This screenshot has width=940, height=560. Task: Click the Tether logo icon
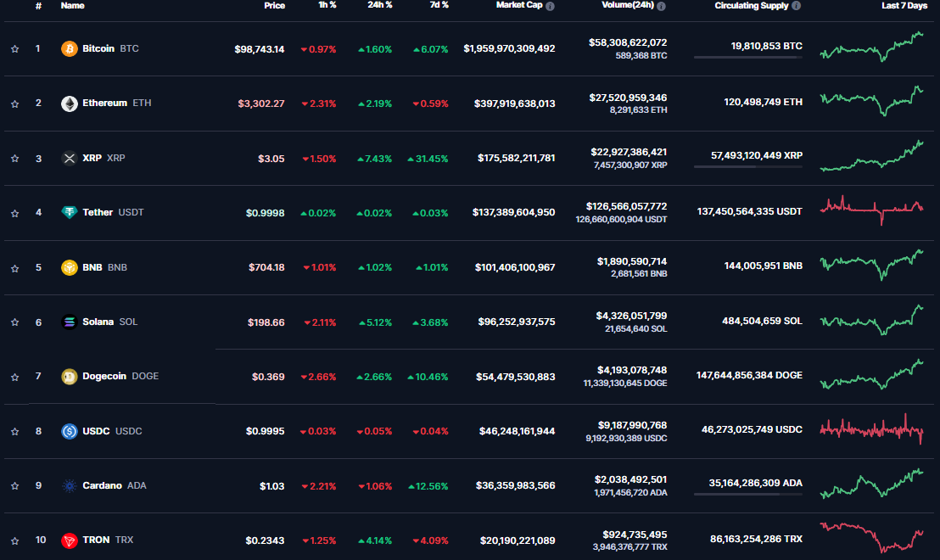(69, 212)
